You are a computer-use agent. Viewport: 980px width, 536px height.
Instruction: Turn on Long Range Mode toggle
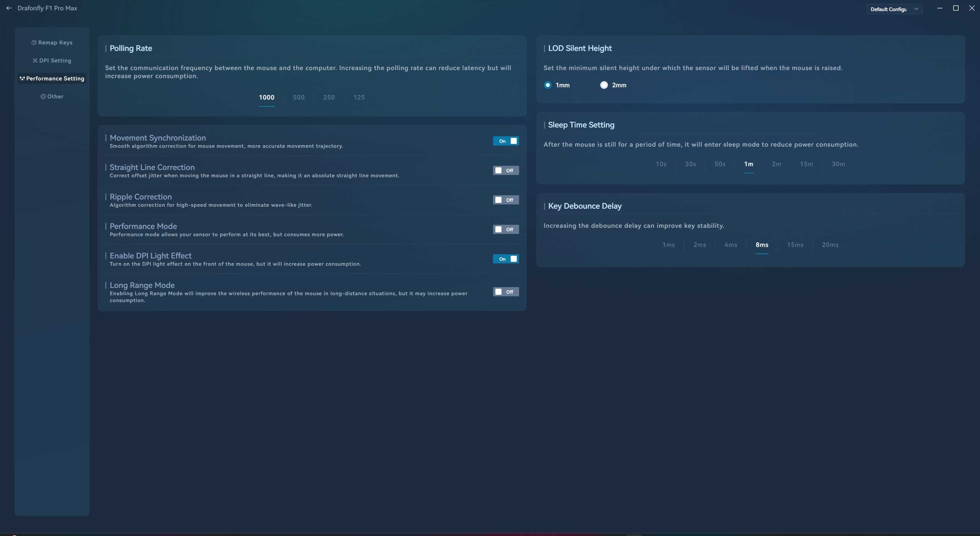tap(506, 292)
